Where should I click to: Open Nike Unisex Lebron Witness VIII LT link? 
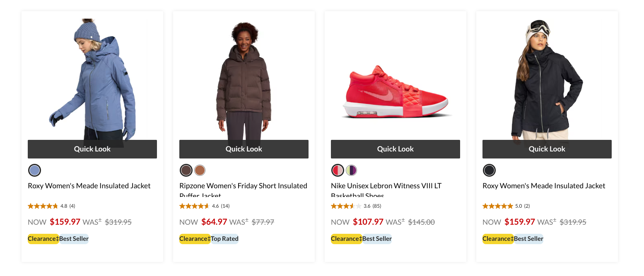coord(386,186)
